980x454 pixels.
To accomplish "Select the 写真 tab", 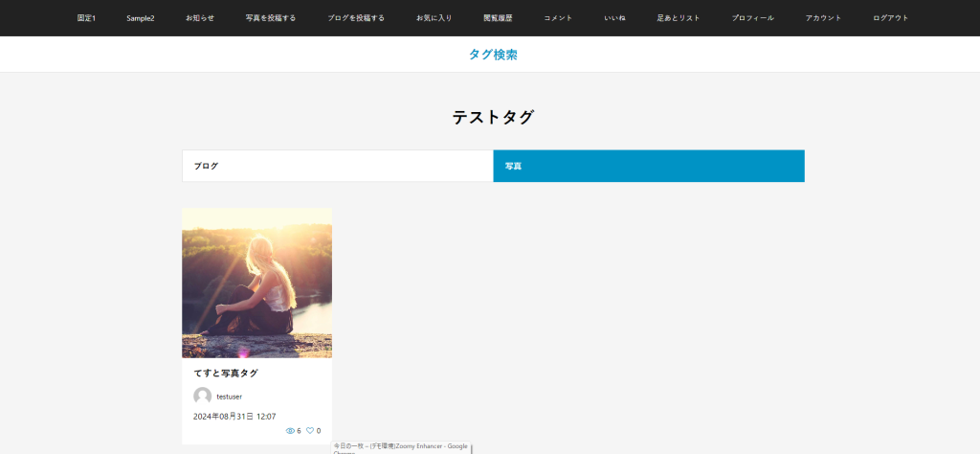I will (x=648, y=166).
